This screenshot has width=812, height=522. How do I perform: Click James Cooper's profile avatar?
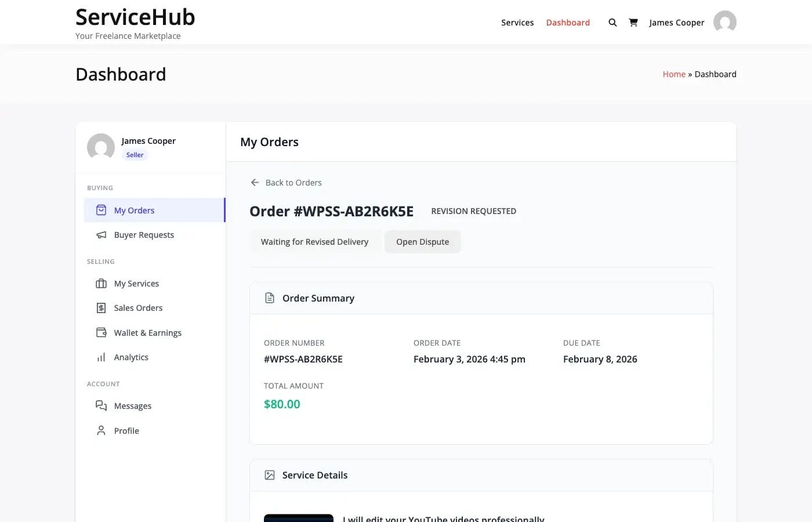coord(724,22)
